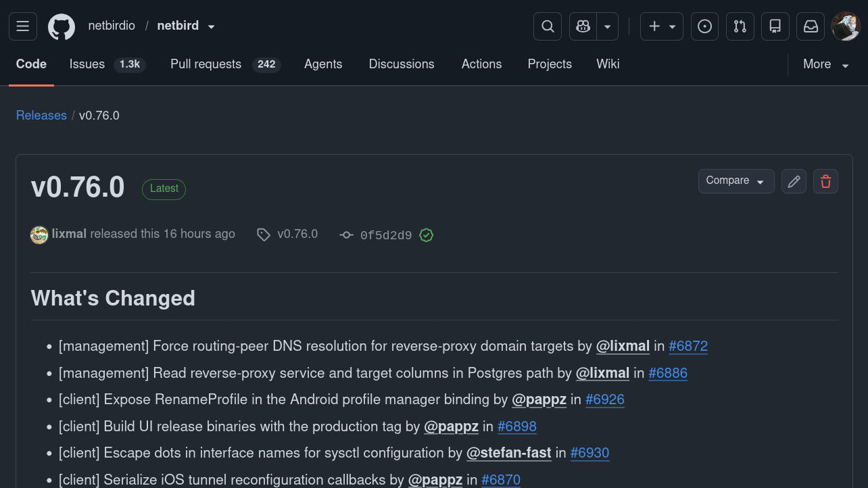Viewport: 868px width, 488px height.
Task: Open pull request #6886
Action: (668, 373)
